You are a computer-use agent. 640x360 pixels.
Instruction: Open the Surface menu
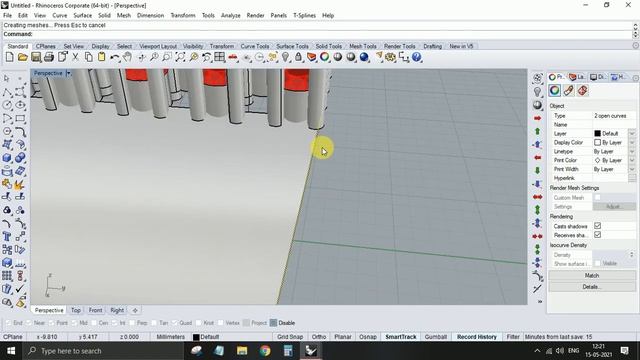(x=82, y=15)
